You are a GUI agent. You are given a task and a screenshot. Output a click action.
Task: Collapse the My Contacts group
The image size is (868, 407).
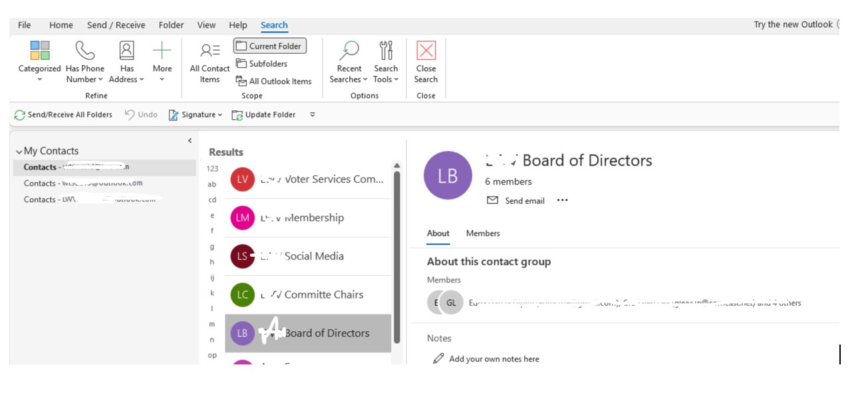(19, 152)
